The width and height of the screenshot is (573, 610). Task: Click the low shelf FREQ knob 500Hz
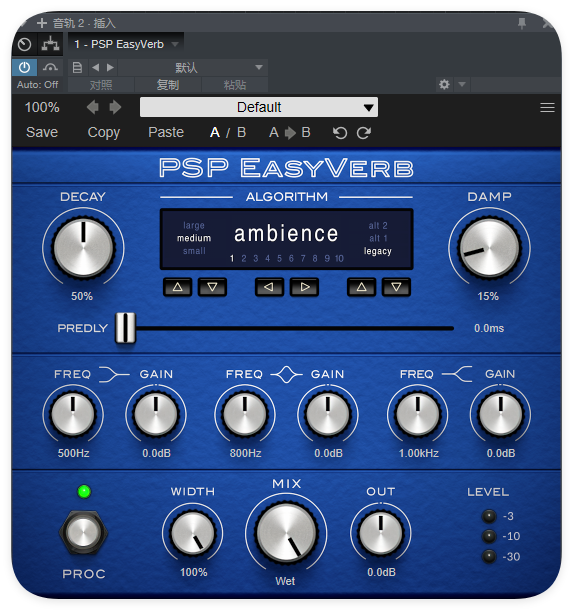(73, 413)
